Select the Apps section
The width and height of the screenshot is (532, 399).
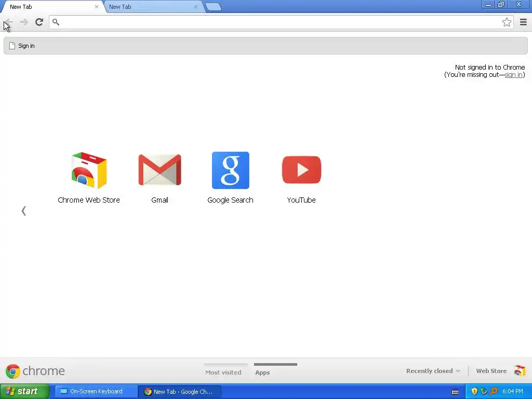click(x=262, y=372)
